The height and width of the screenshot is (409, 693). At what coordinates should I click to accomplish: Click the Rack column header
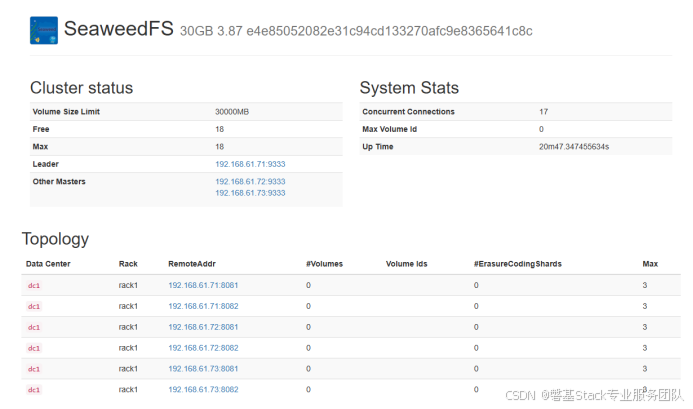pos(128,264)
